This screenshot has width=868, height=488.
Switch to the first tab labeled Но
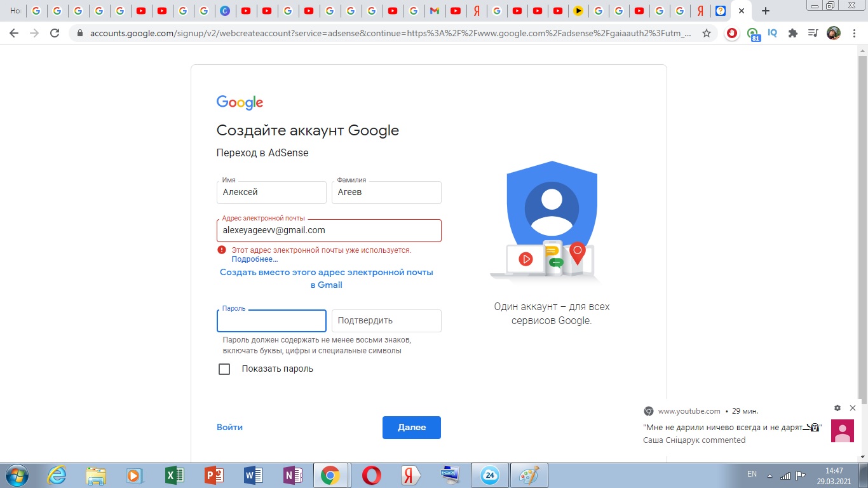tap(15, 11)
